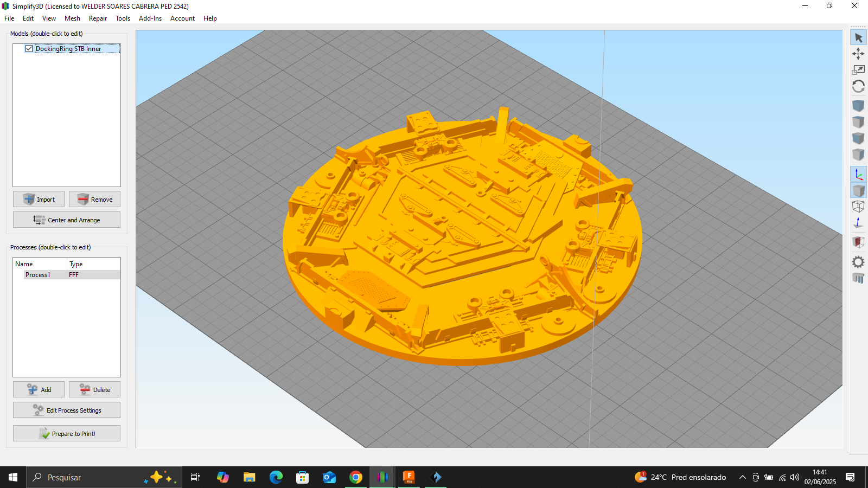
Task: Switch to the default view cube icon
Action: pyautogui.click(x=858, y=105)
